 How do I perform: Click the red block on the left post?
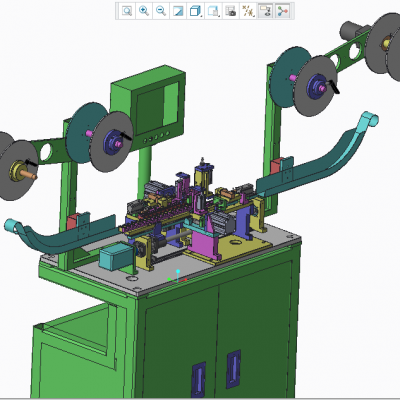[x=72, y=222]
